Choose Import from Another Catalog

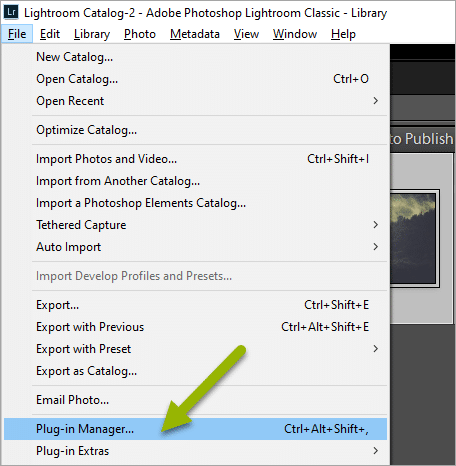(x=195, y=181)
